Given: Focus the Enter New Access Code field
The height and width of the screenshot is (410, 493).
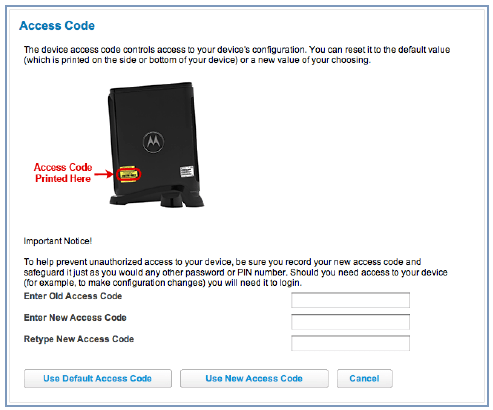Looking at the screenshot, I should click(350, 322).
